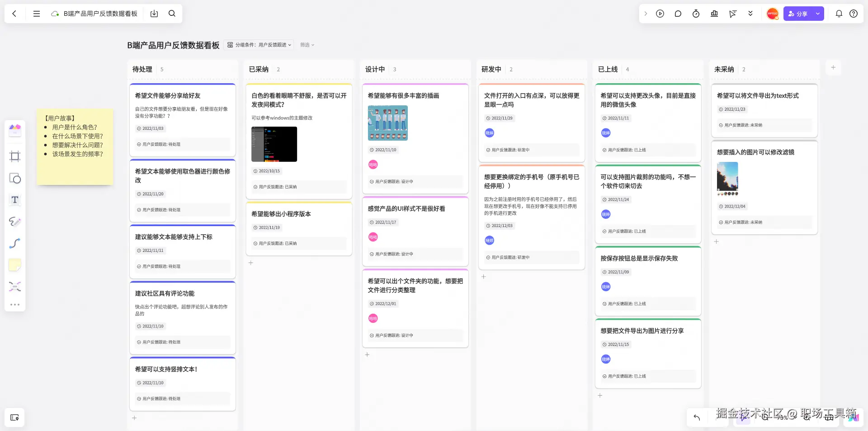Go back using the top-left arrow
The width and height of the screenshot is (868, 431).
tap(14, 14)
